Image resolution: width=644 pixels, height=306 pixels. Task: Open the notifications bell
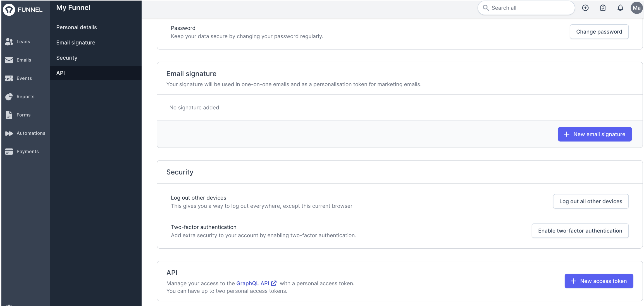[620, 8]
